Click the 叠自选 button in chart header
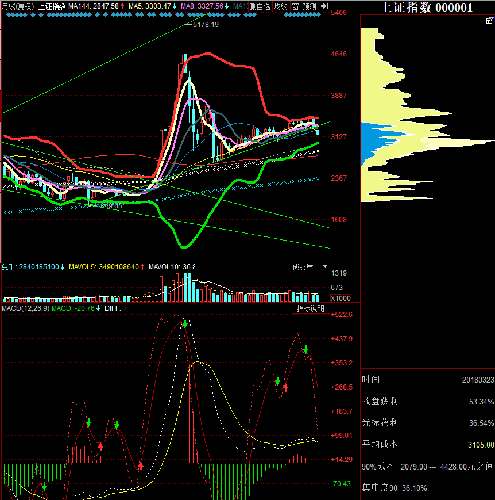The image size is (495, 500). (x=260, y=6)
